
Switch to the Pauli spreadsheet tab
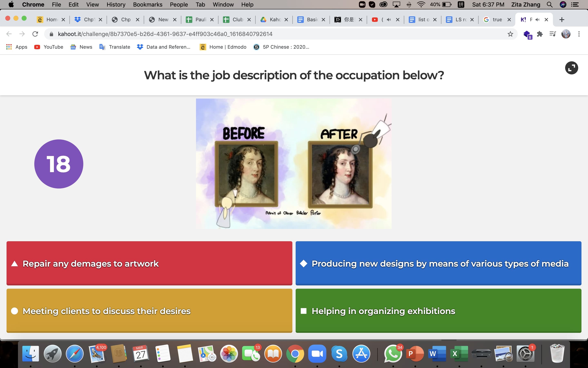click(x=199, y=19)
